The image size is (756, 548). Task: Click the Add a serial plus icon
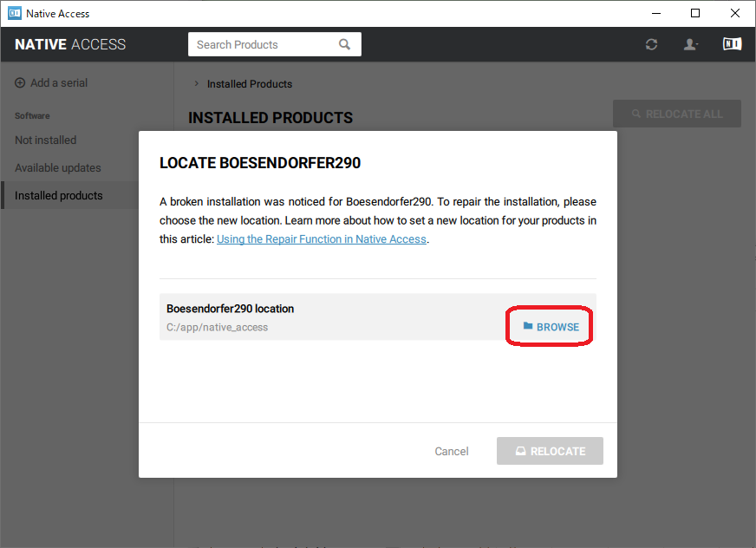click(x=20, y=83)
